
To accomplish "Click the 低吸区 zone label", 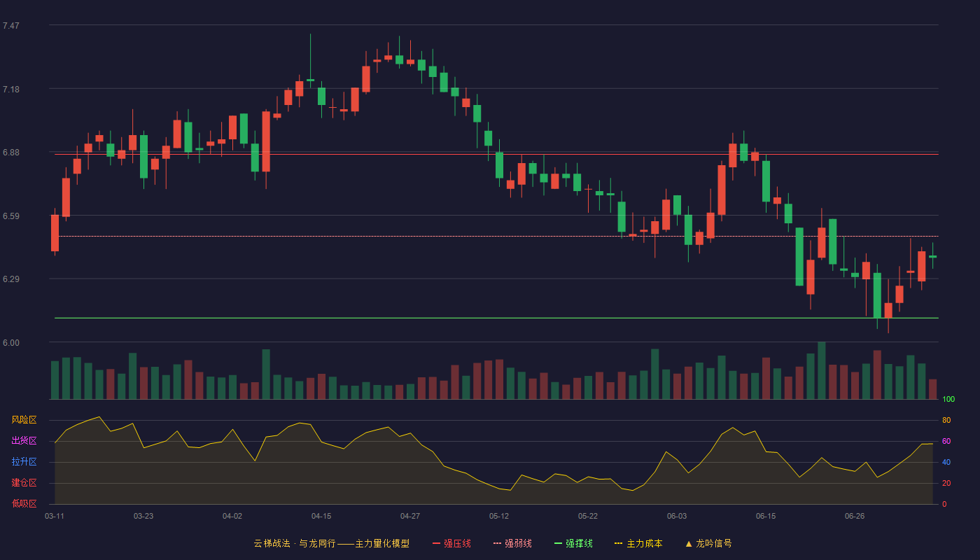I will point(24,504).
